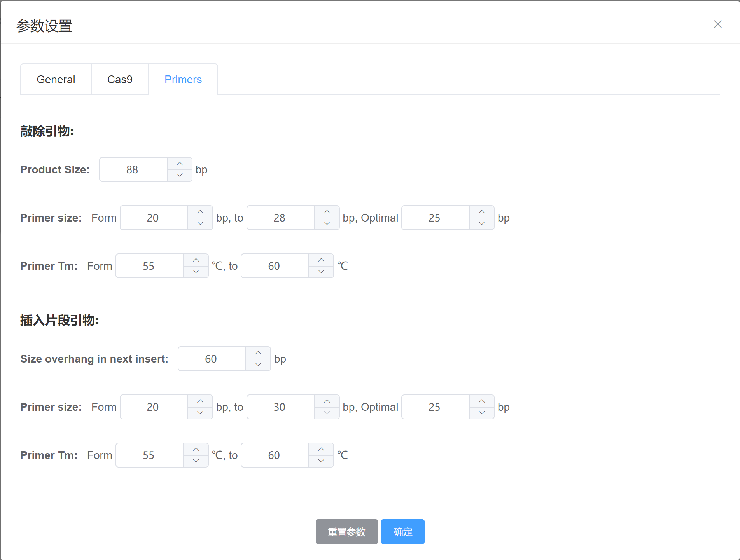
Task: Click the insert primer size field showing 30
Action: coord(281,407)
